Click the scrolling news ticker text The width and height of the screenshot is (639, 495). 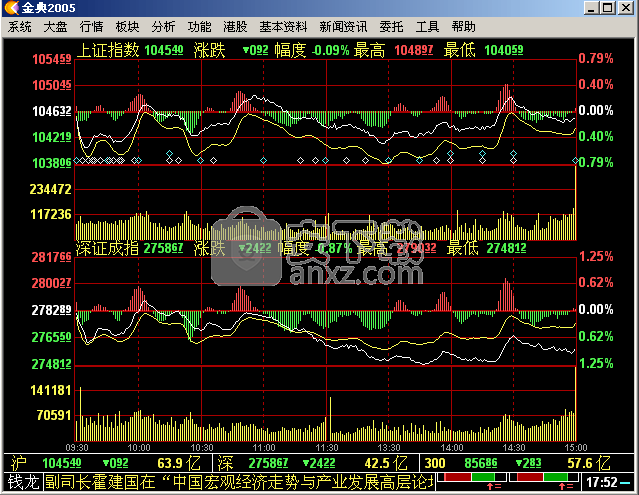tap(239, 482)
